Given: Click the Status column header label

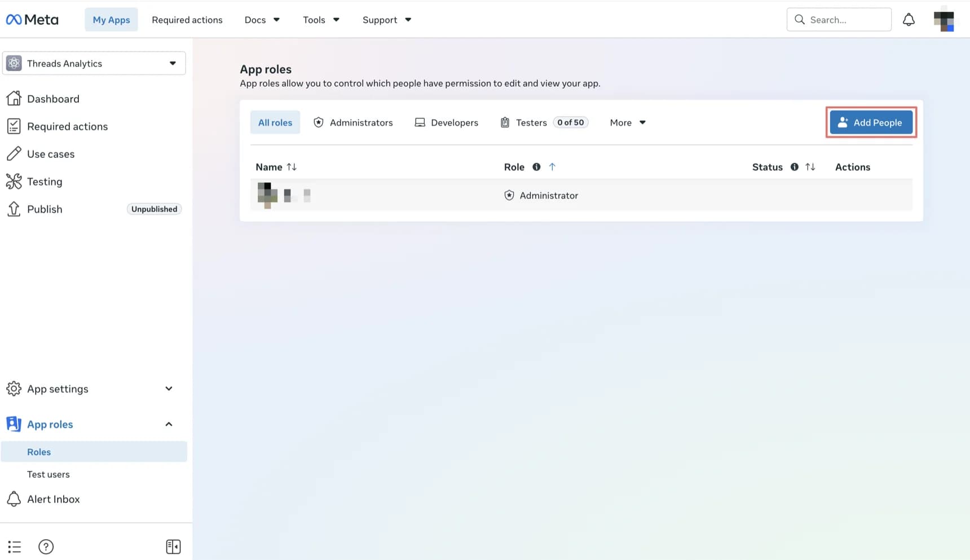Looking at the screenshot, I should (x=768, y=167).
